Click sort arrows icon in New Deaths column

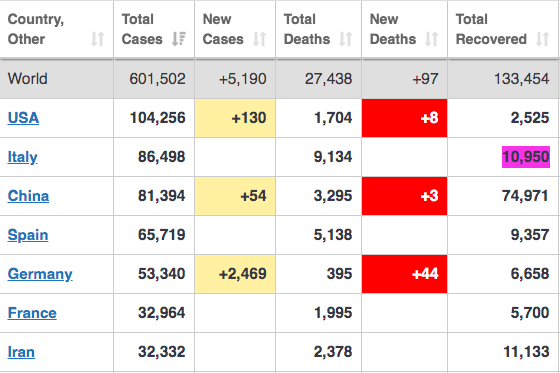(431, 39)
